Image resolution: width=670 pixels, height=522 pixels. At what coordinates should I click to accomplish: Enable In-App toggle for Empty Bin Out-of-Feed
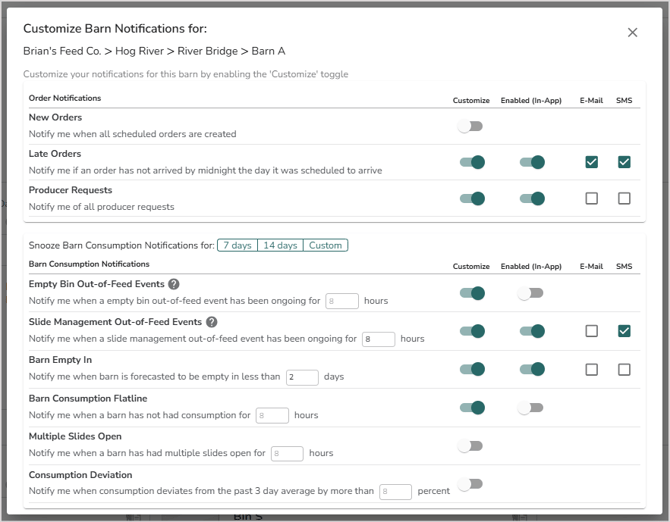(x=531, y=293)
